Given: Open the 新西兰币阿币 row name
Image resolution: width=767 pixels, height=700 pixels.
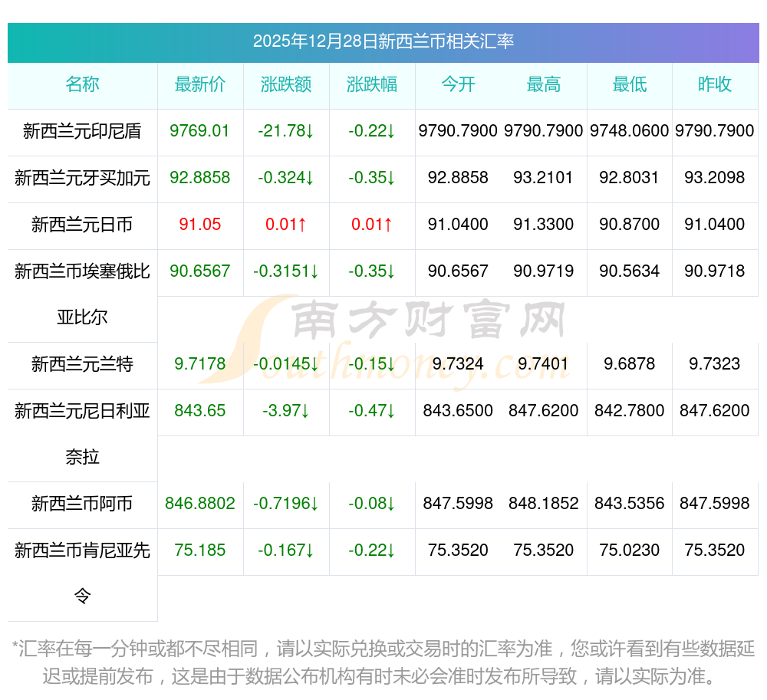Looking at the screenshot, I should click(x=82, y=504).
